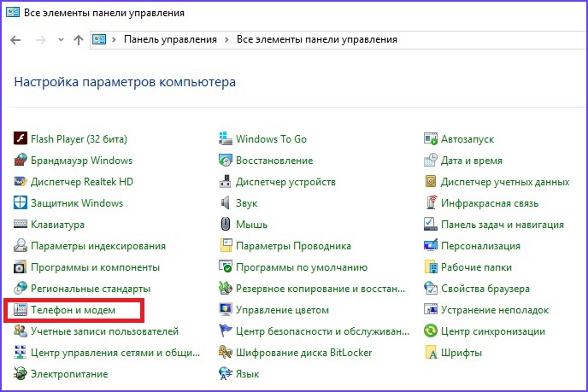Go up one level with up arrow
This screenshot has height=392, width=588.
point(79,40)
